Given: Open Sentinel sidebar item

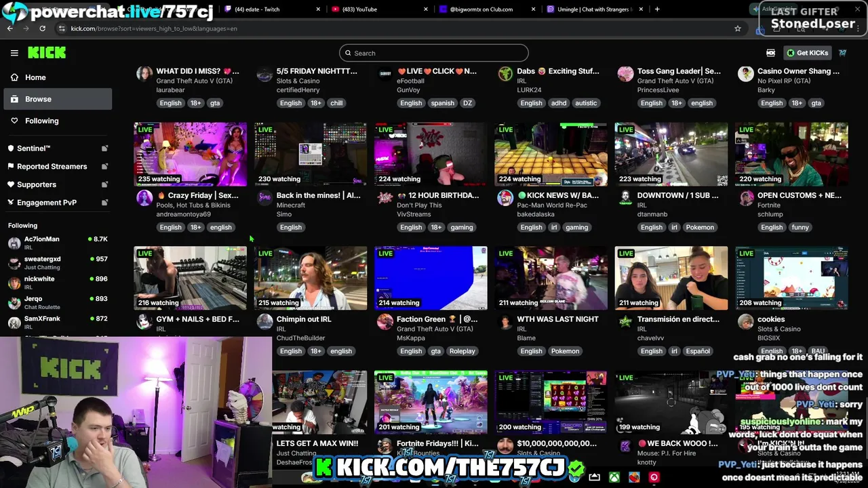Looking at the screenshot, I should click(58, 148).
